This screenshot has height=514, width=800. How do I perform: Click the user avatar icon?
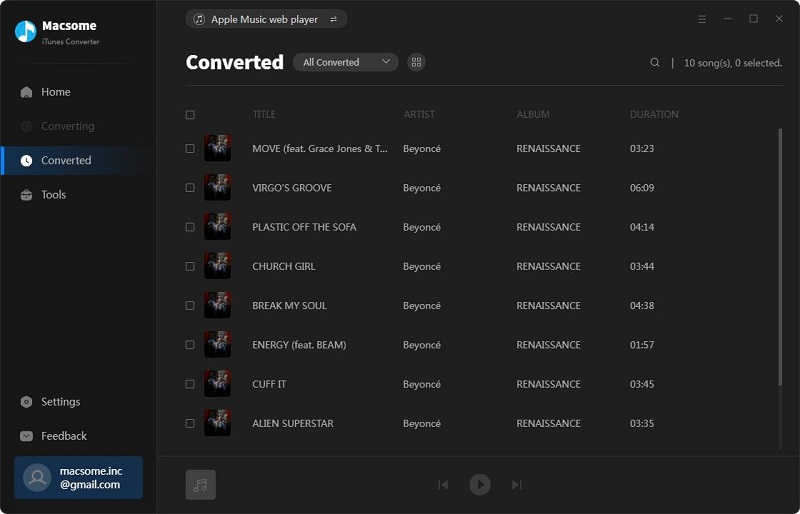tap(37, 478)
